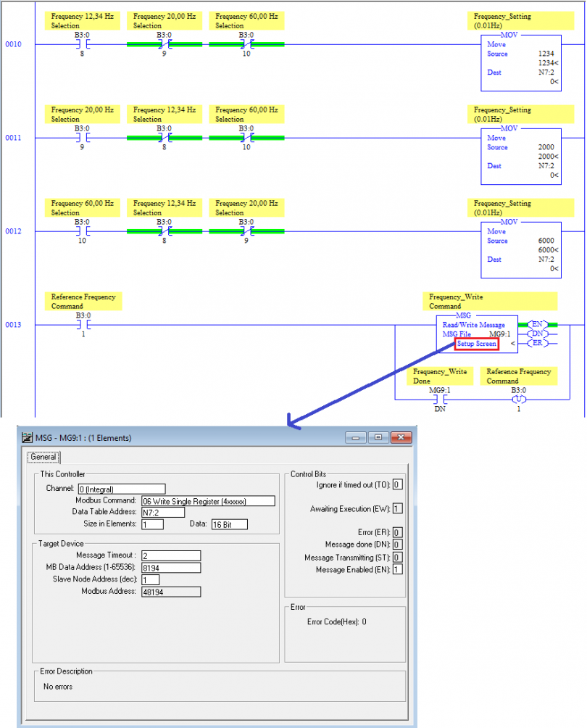
Task: Click the Setup Screen button in the MSG instruction
Action: [x=475, y=344]
